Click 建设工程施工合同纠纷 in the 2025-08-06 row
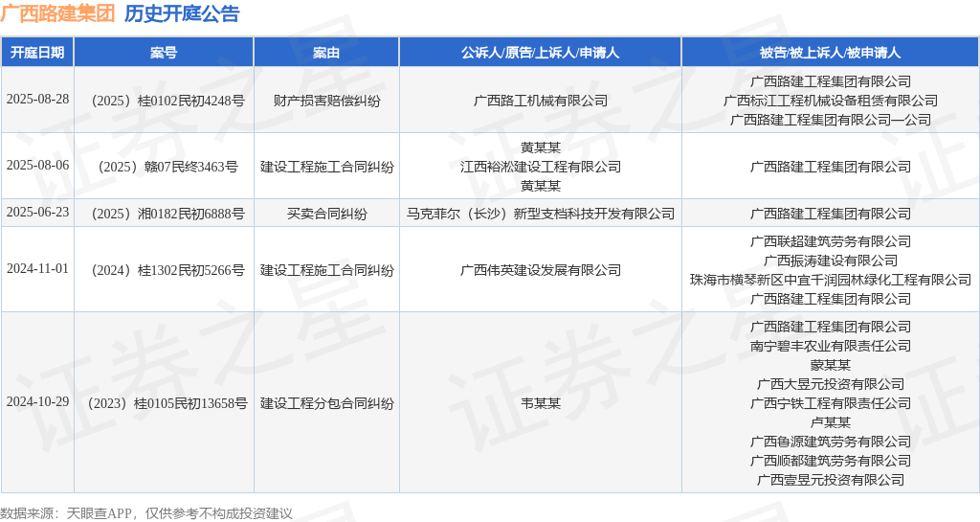The image size is (980, 522). tap(327, 167)
